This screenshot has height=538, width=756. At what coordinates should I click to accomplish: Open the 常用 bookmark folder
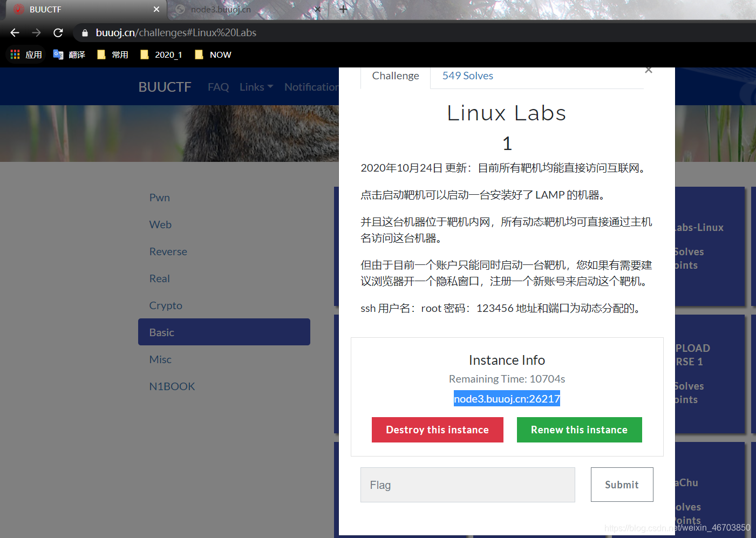pyautogui.click(x=112, y=55)
